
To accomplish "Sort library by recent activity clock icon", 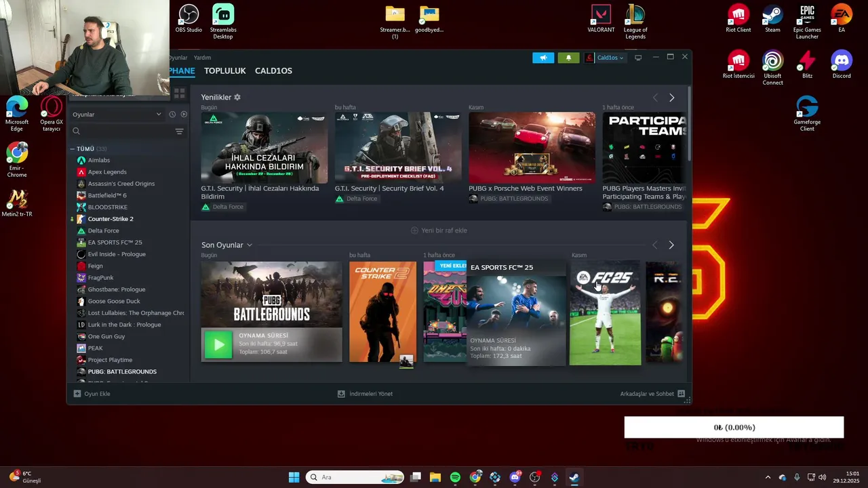I will (x=172, y=114).
